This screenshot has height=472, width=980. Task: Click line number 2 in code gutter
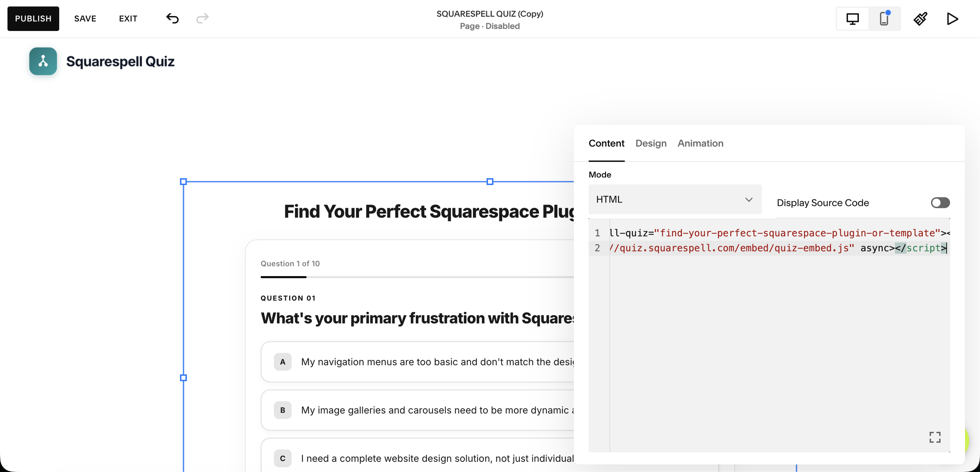tap(597, 248)
